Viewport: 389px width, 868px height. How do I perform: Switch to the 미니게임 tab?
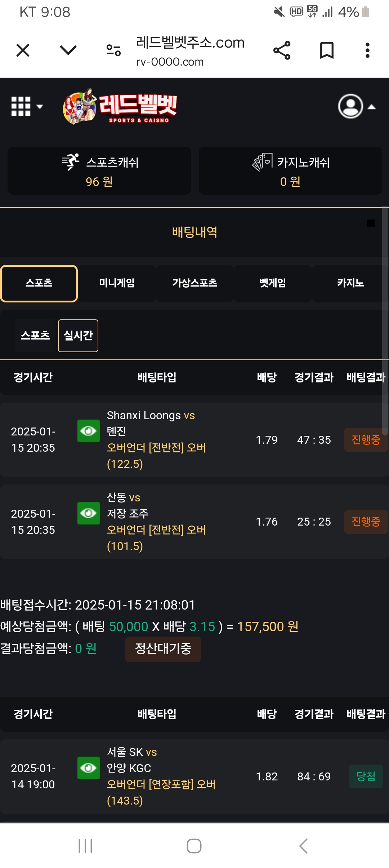click(117, 283)
